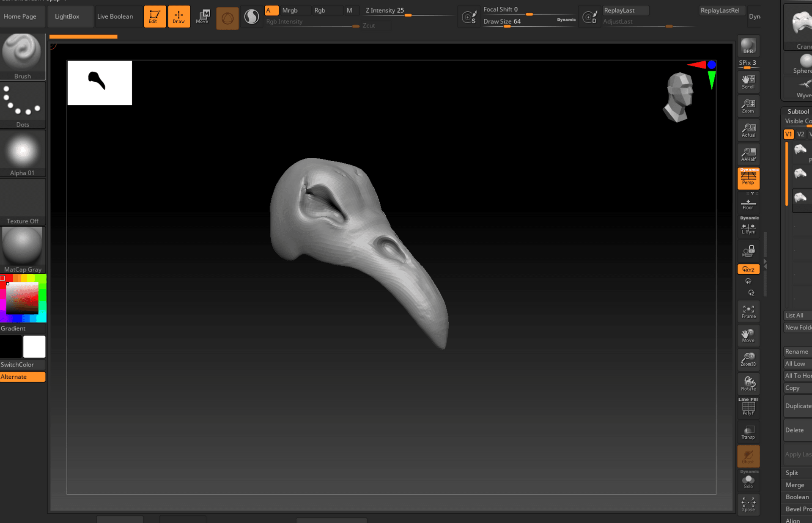Image resolution: width=812 pixels, height=523 pixels.
Task: Click the AAHalf zoom icon
Action: coord(748,154)
